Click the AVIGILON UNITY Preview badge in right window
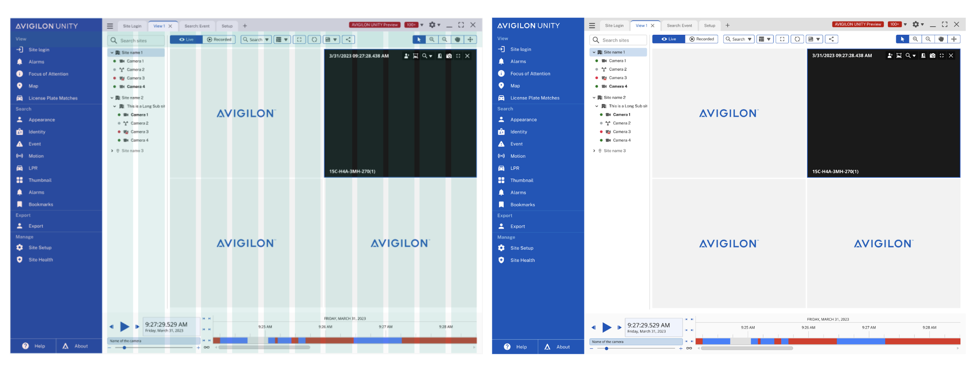The width and height of the screenshot is (980, 368). point(857,24)
